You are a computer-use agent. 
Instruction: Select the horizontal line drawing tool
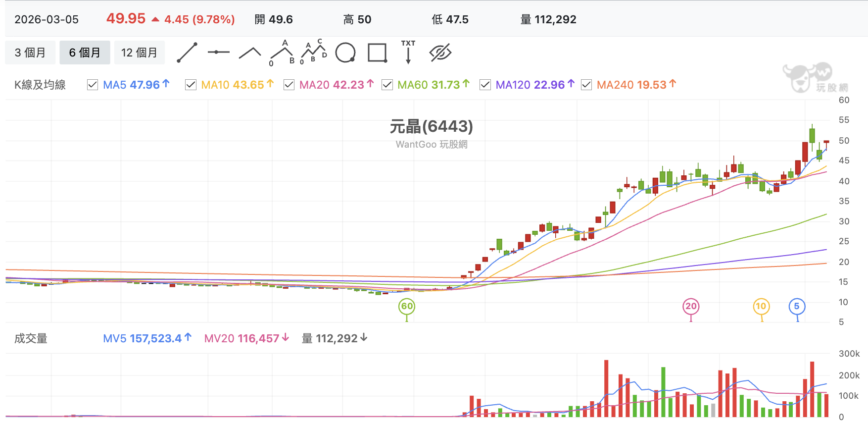pos(218,52)
